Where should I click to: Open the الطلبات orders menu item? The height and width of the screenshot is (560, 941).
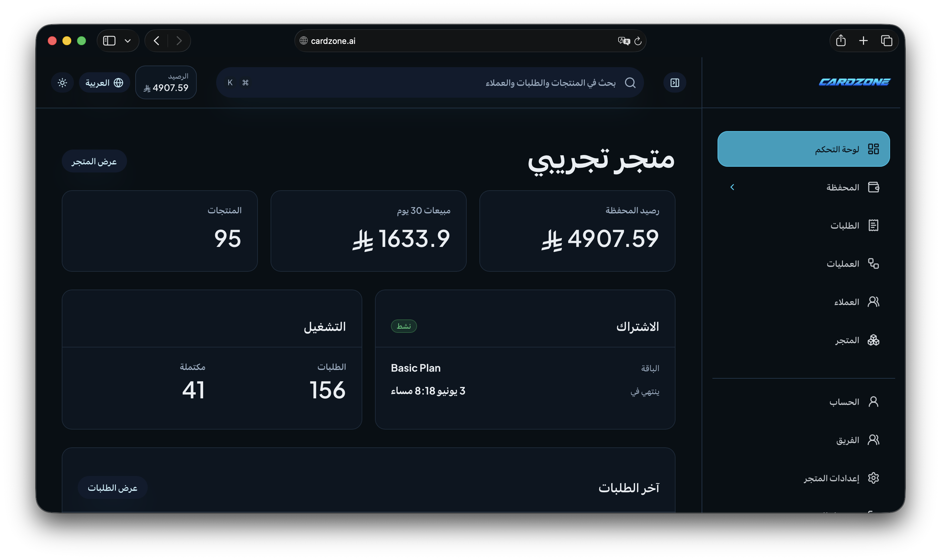point(803,225)
